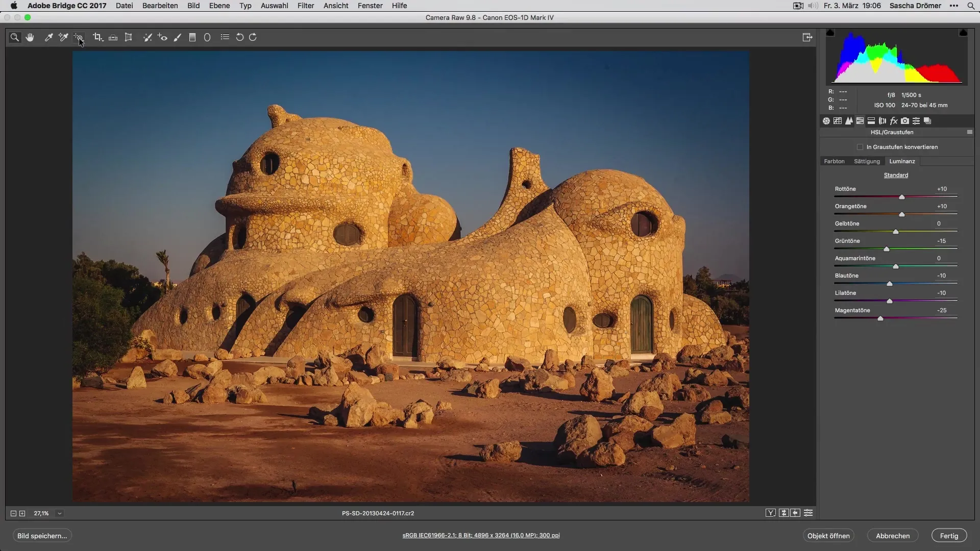Viewport: 980px width, 551px height.
Task: Click Adobe Bridge CC 2017 menu
Action: 67,6
